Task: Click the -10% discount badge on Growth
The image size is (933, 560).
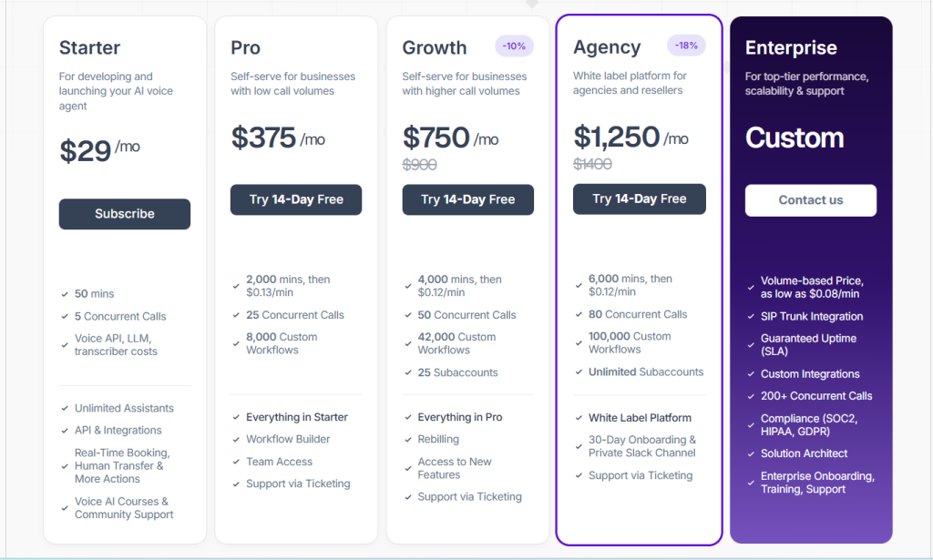Action: (515, 46)
